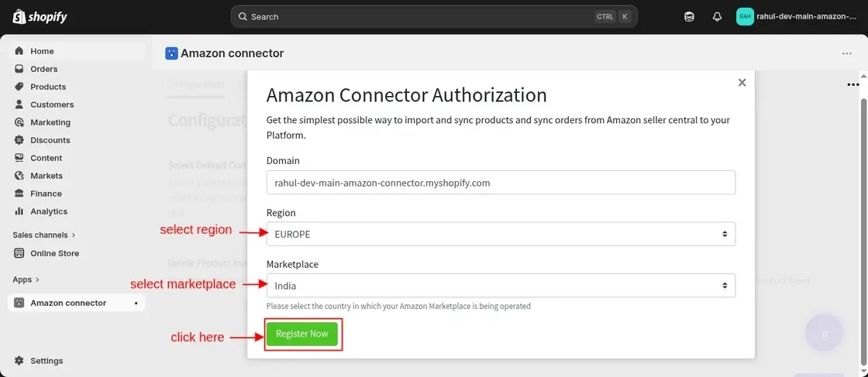Open the page header more-options ellipsis

[x=847, y=53]
